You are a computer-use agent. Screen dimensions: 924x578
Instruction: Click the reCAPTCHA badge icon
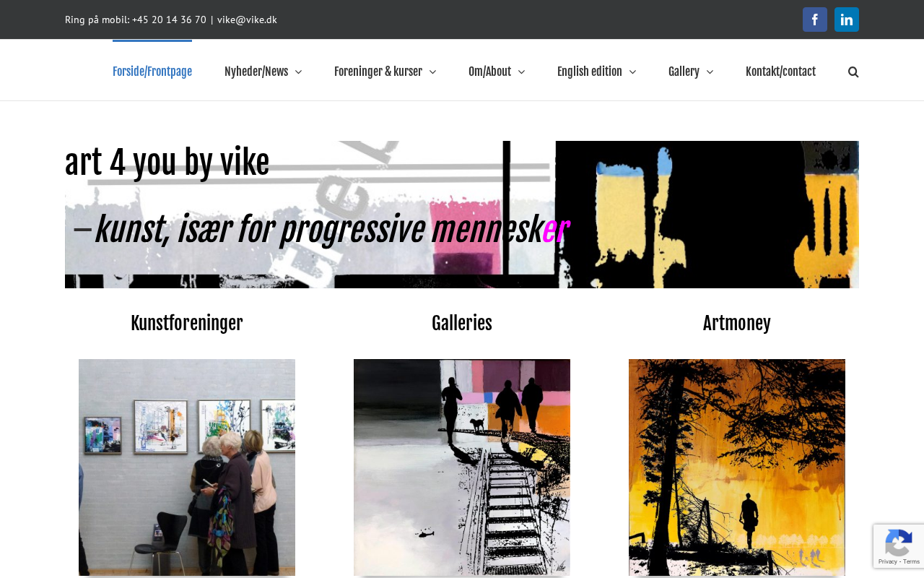point(899,546)
